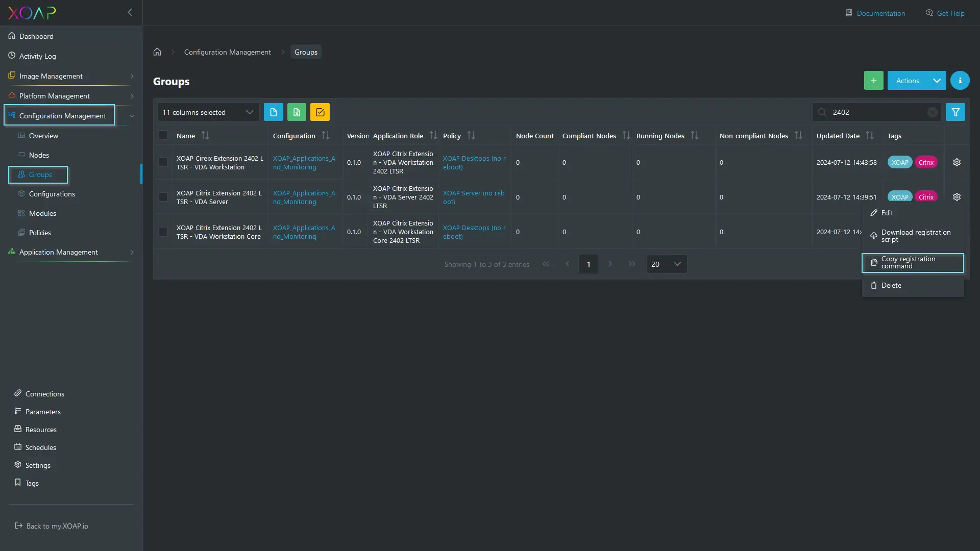Screen dimensions: 980x551
Task: Export table to Excel icon
Action: pos(297,112)
